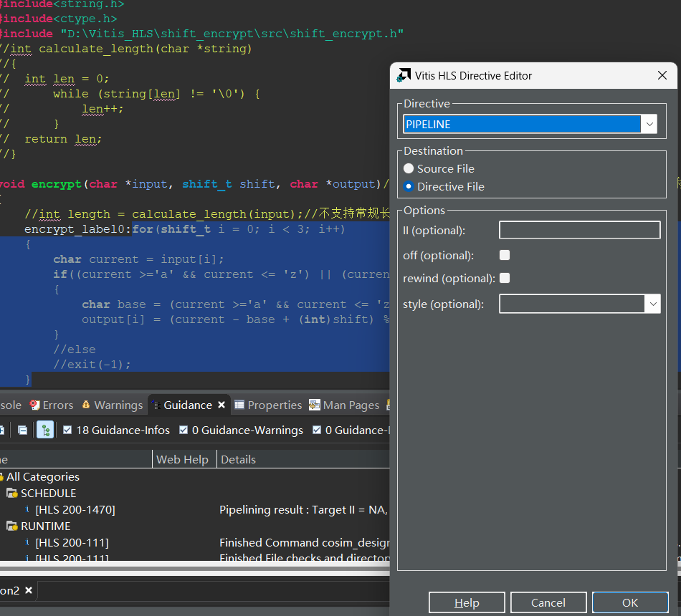Screen dimensions: 681x616
Task: Click the SCHEDULE category folder icon
Action: (x=11, y=493)
